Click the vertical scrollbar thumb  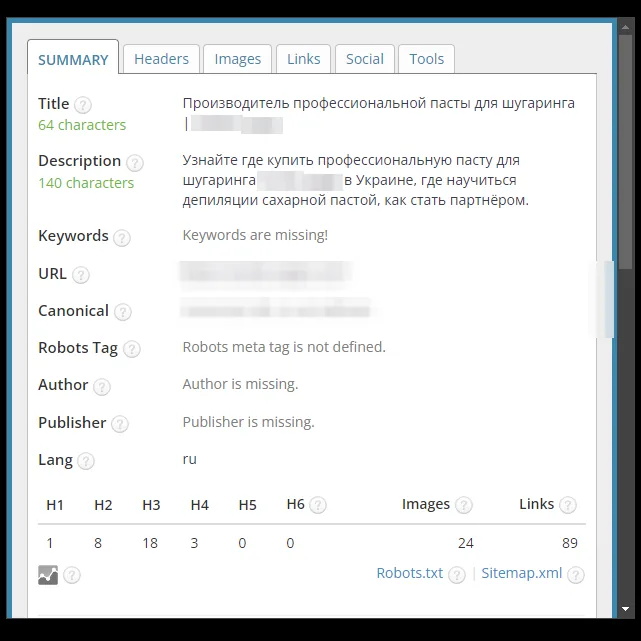click(x=625, y=152)
